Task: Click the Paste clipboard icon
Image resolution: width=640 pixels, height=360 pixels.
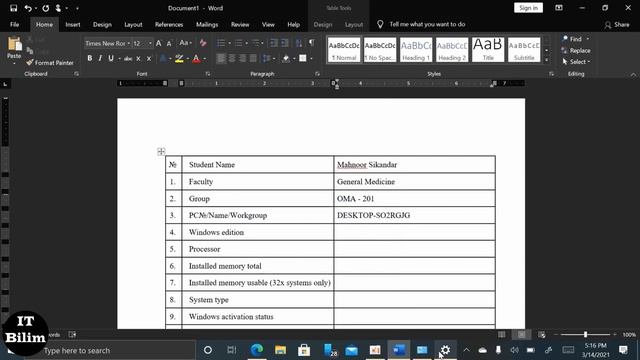Action: click(x=14, y=44)
